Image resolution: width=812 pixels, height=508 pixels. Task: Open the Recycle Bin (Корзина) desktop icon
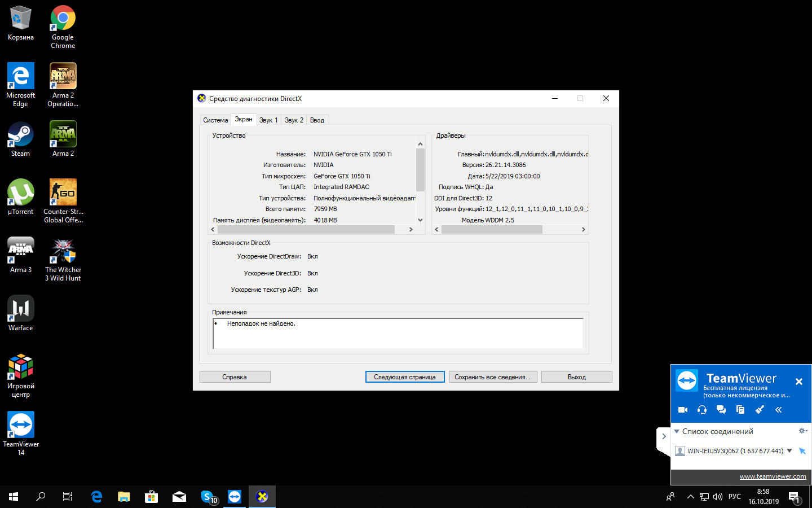21,24
